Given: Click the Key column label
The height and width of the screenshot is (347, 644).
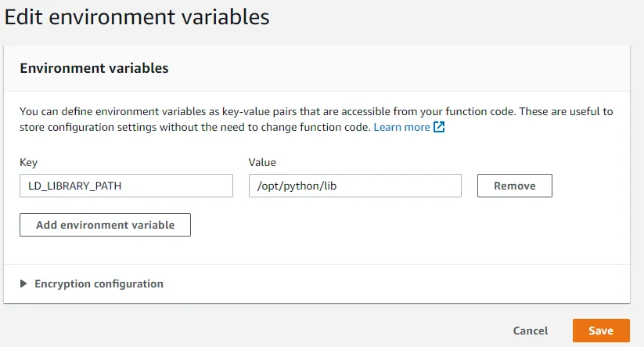Looking at the screenshot, I should tap(29, 162).
